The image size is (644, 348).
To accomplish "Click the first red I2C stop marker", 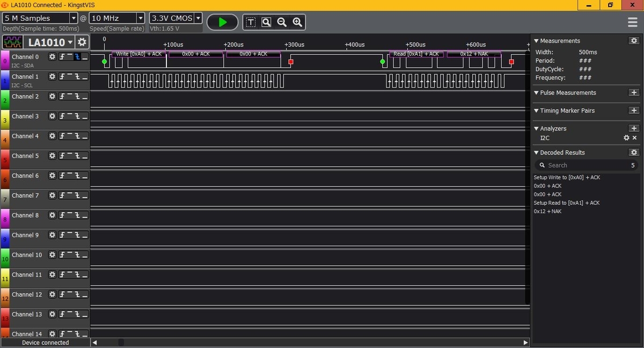I will (x=291, y=62).
